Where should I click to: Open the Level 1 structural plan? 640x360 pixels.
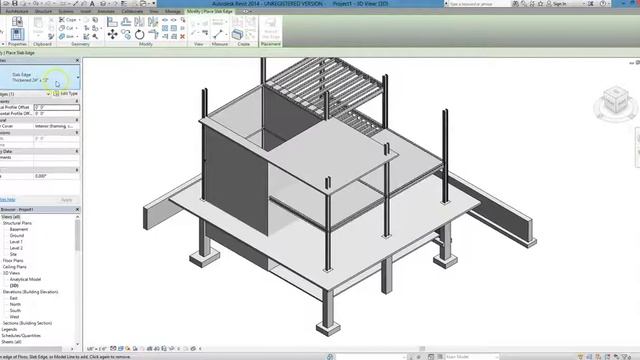click(16, 242)
